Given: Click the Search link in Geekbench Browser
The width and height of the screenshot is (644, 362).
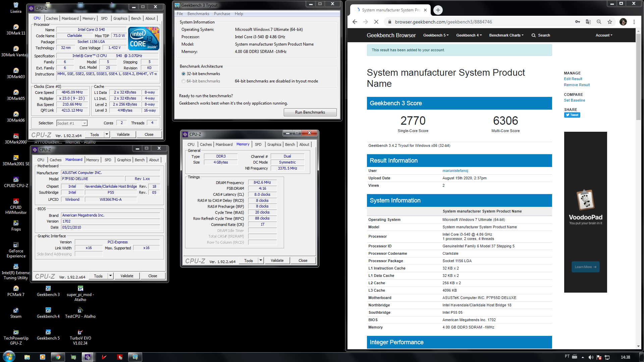Looking at the screenshot, I should 541,35.
